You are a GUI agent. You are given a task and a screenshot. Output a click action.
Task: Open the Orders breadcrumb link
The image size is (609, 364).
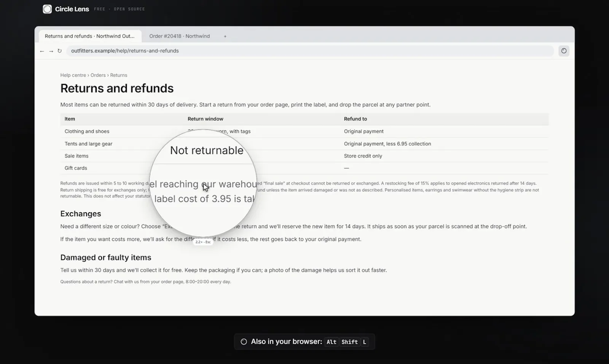pyautogui.click(x=98, y=75)
